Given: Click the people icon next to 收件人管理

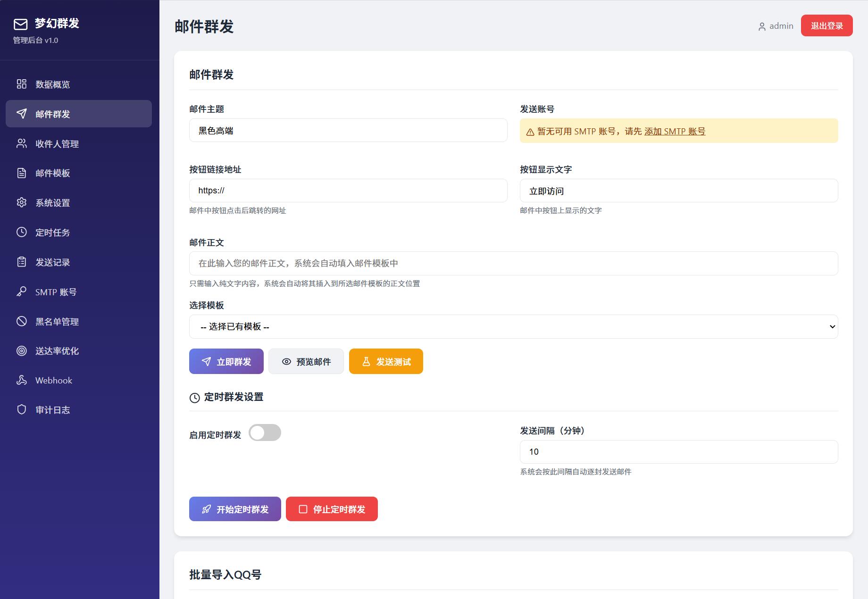Looking at the screenshot, I should (x=22, y=143).
